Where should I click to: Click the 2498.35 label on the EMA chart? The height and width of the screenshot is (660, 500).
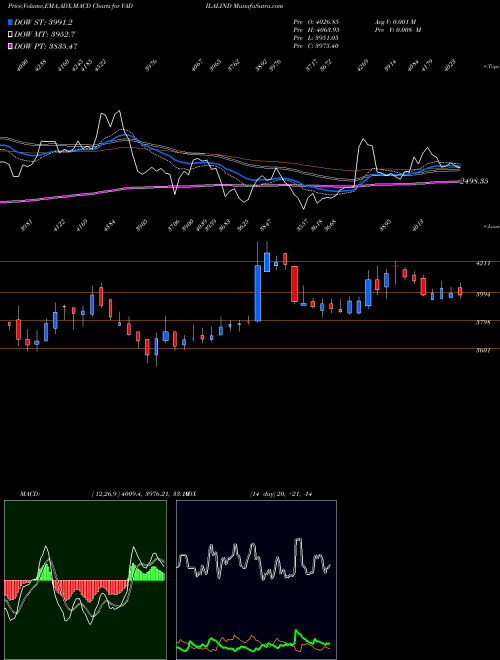(474, 181)
